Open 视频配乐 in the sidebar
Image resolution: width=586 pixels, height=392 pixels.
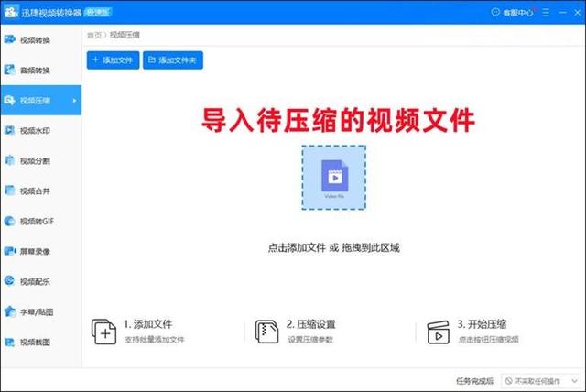point(41,282)
